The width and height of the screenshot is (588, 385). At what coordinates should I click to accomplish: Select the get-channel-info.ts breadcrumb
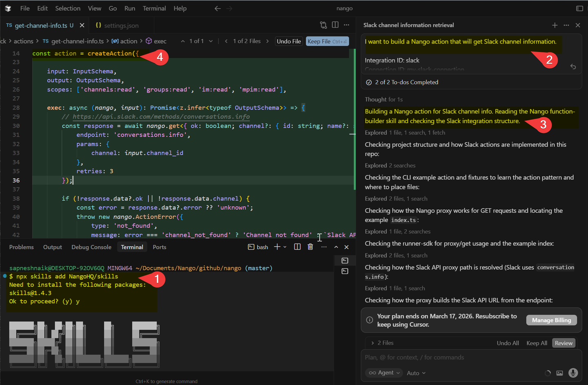(x=73, y=41)
